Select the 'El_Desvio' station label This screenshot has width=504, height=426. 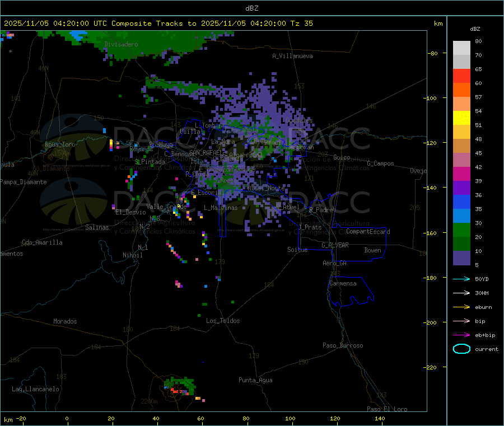[131, 212]
